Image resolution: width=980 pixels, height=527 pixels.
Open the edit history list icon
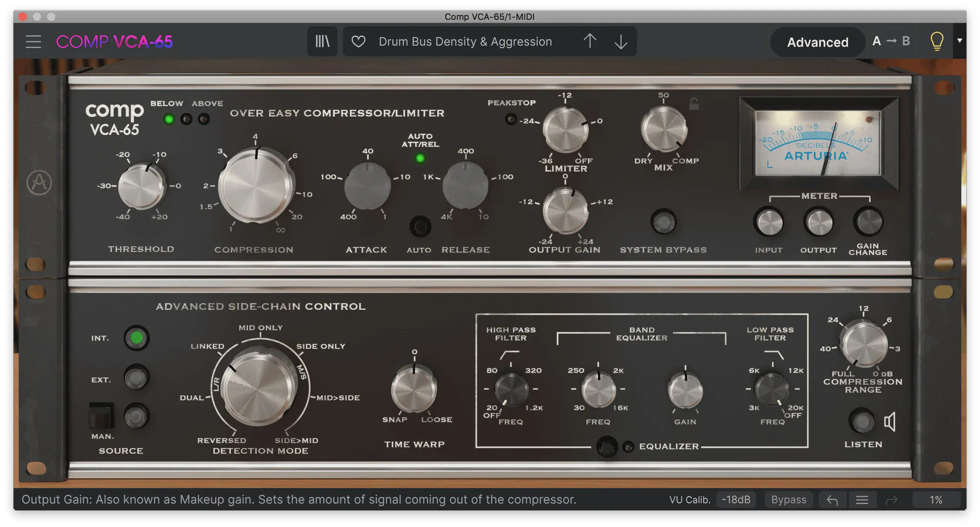coord(862,500)
